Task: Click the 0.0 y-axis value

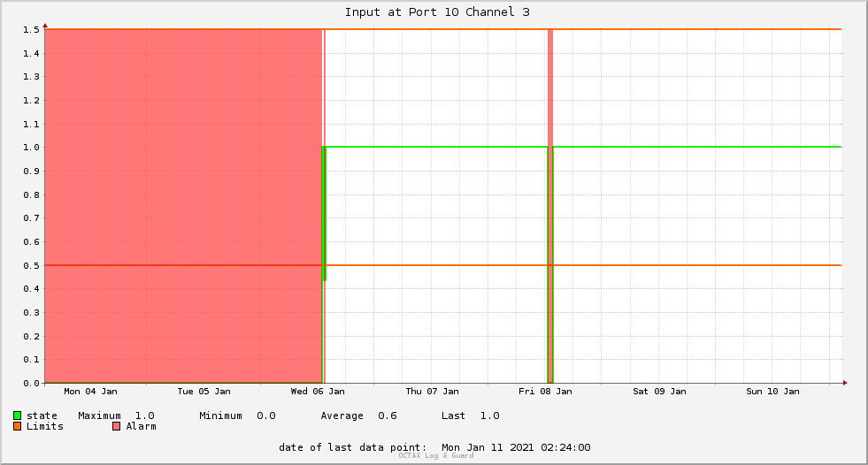Action: 31,383
